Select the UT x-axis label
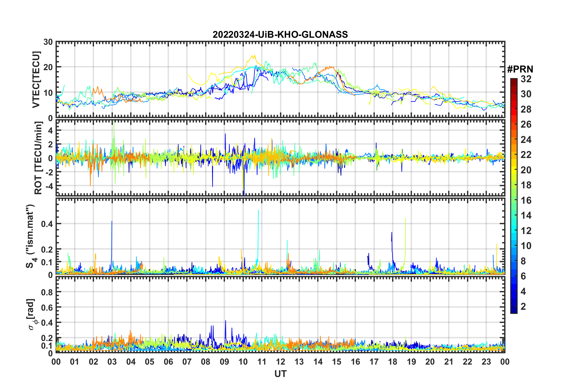Screen dimensions: 561x392 [x=280, y=374]
